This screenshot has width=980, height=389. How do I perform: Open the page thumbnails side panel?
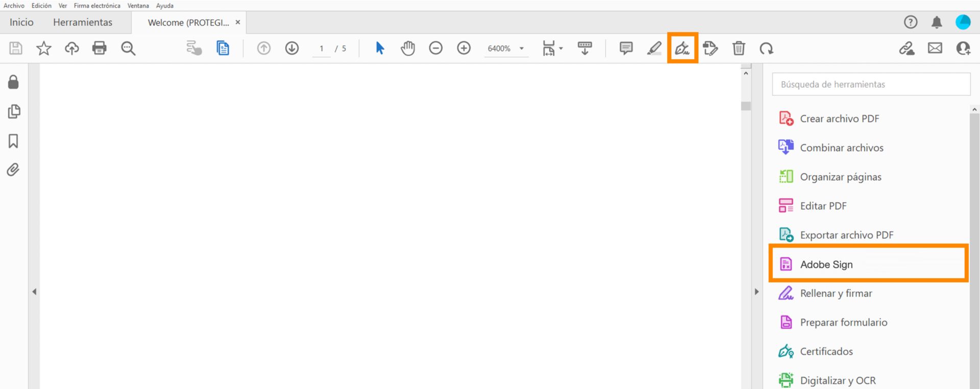coord(14,111)
